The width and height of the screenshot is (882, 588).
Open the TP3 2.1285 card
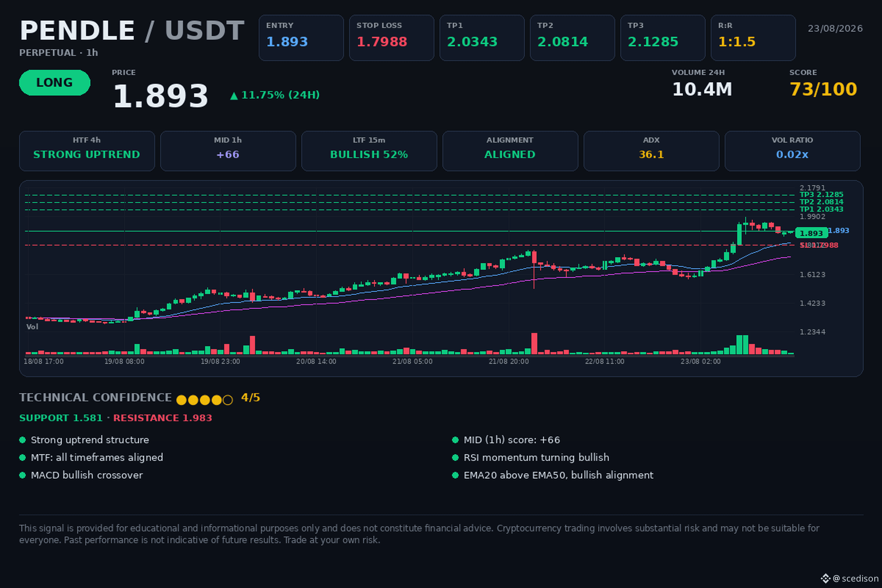(663, 38)
